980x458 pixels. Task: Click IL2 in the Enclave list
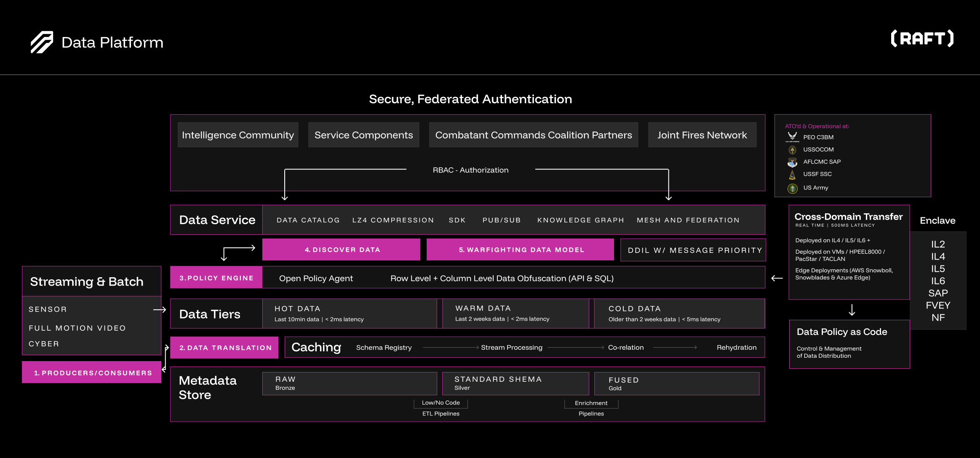click(938, 244)
